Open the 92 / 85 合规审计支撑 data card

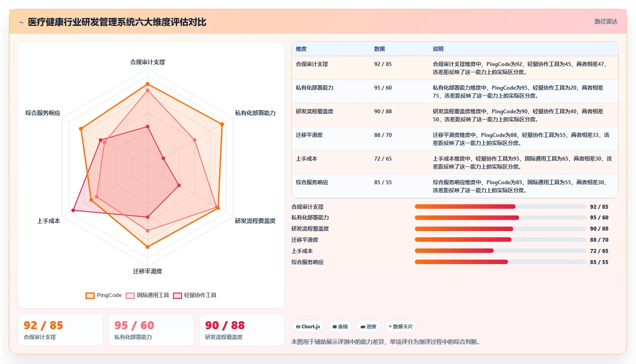tap(60, 330)
